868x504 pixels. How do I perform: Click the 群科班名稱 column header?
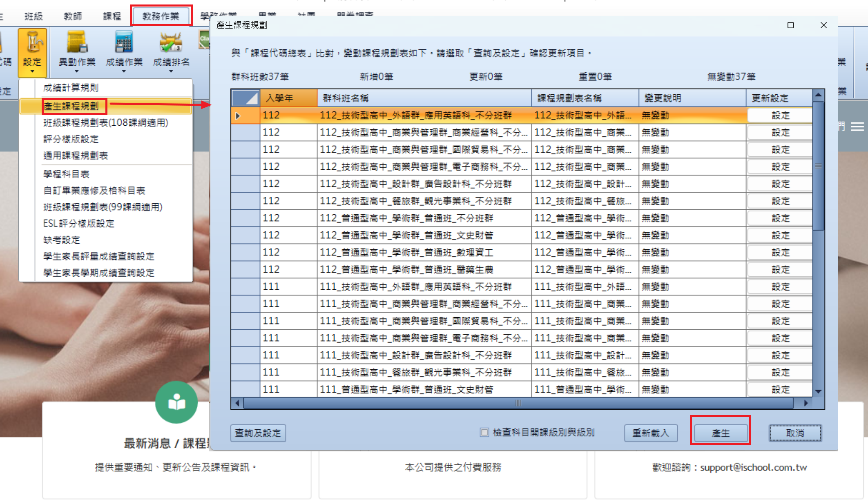point(424,98)
